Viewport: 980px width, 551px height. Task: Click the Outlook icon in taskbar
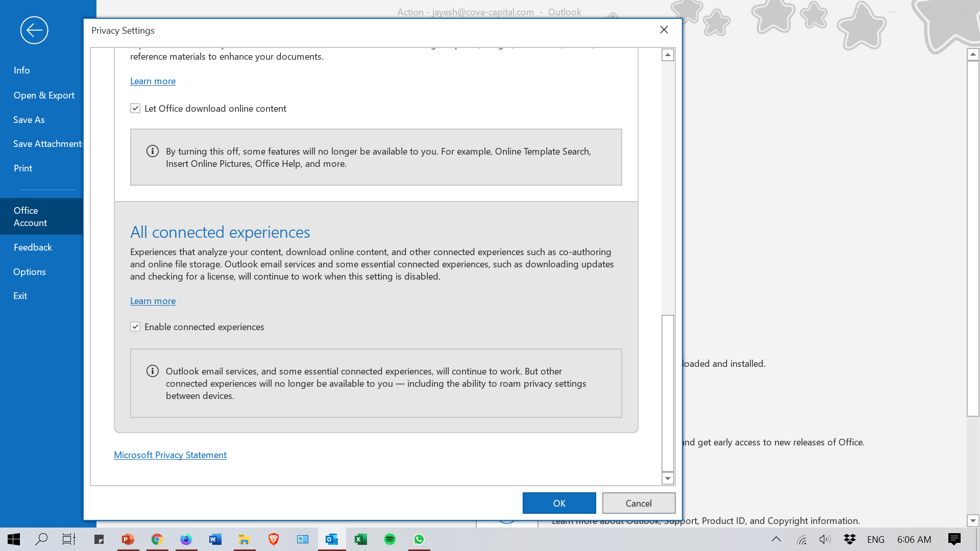pos(331,539)
